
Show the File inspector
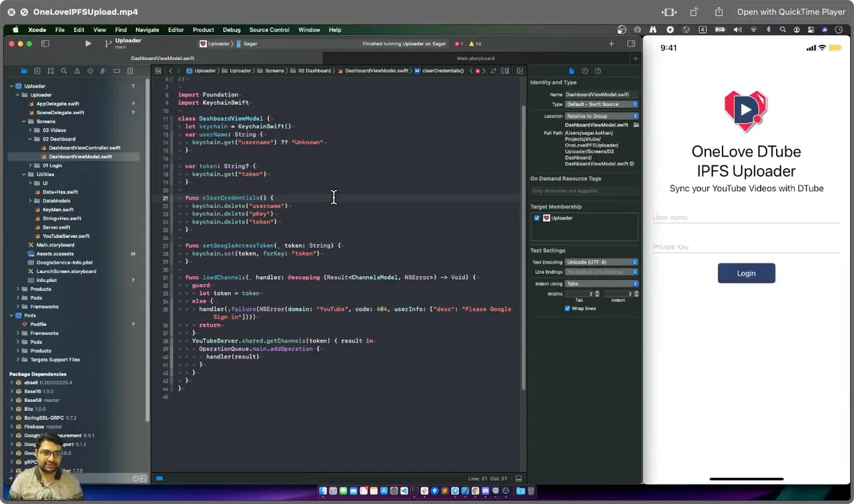point(571,71)
